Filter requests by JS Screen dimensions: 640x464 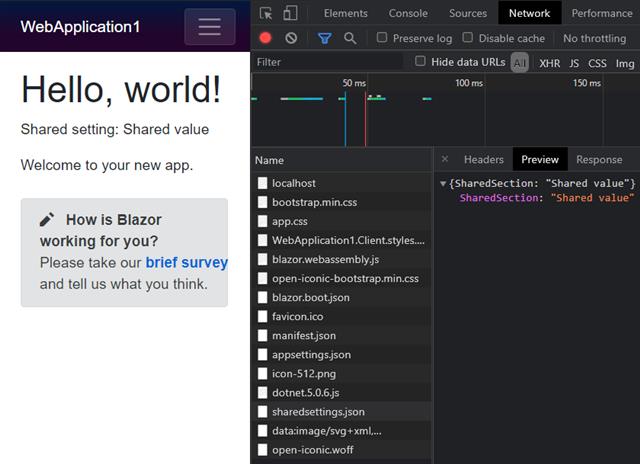click(574, 63)
